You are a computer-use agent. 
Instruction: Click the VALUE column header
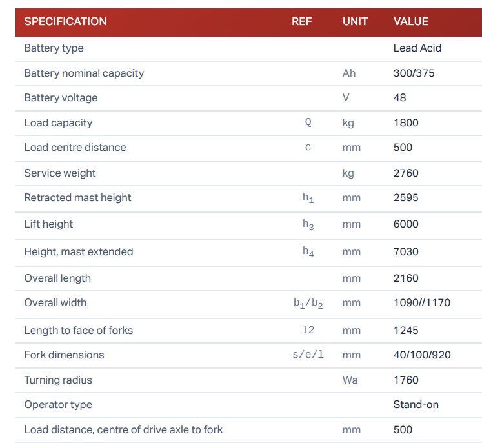[x=410, y=21]
